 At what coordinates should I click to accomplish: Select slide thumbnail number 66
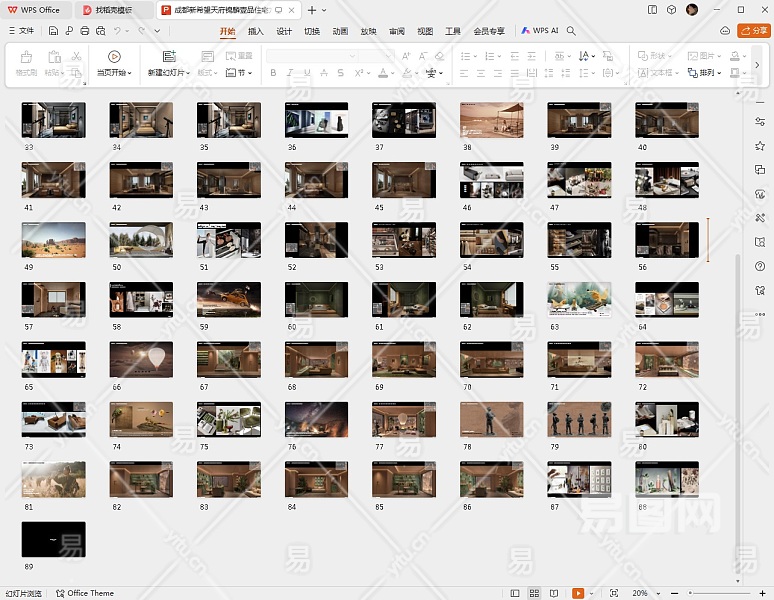click(141, 359)
